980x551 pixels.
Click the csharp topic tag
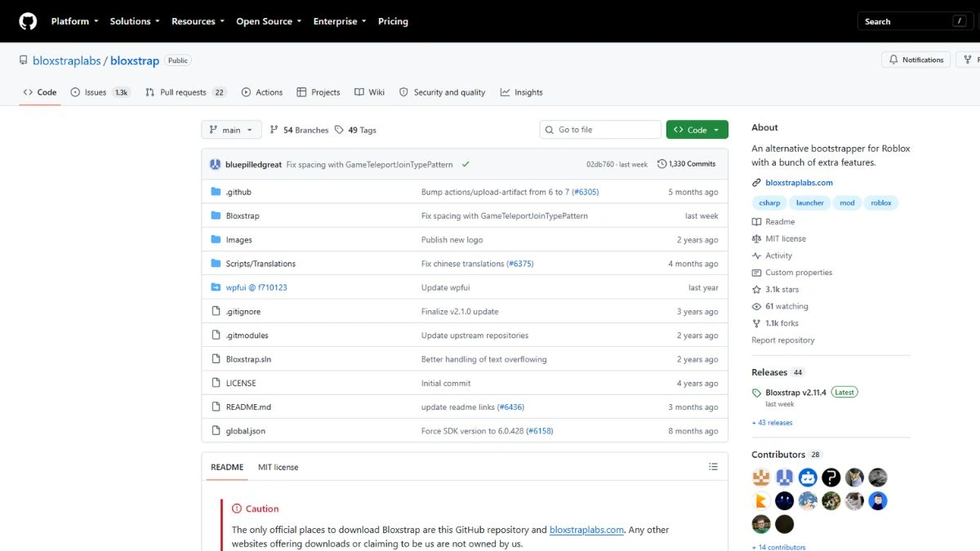tap(769, 202)
